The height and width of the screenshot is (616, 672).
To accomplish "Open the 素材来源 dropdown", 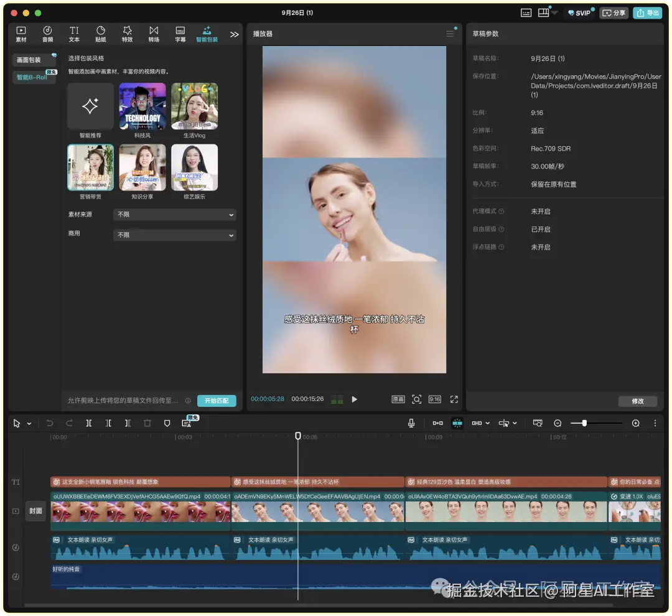I will 175,214.
